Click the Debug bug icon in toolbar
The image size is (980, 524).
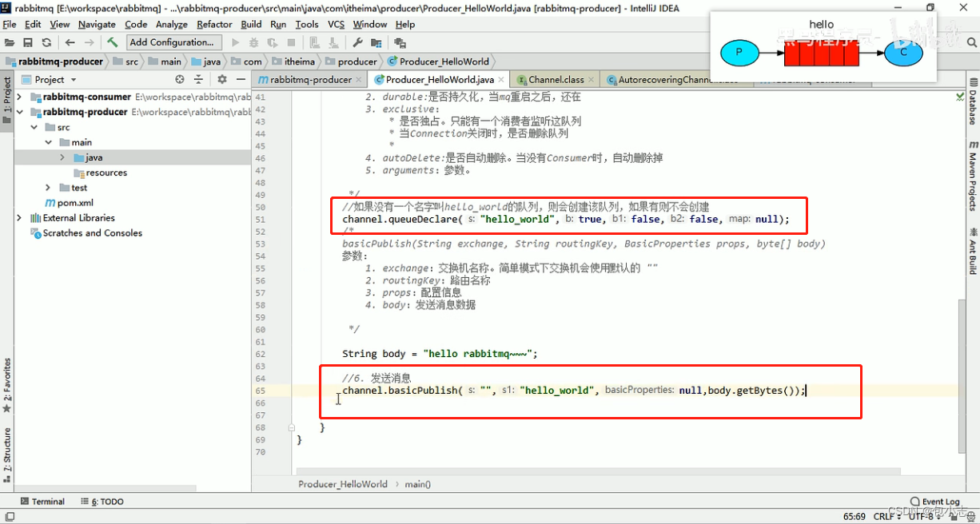click(254, 42)
